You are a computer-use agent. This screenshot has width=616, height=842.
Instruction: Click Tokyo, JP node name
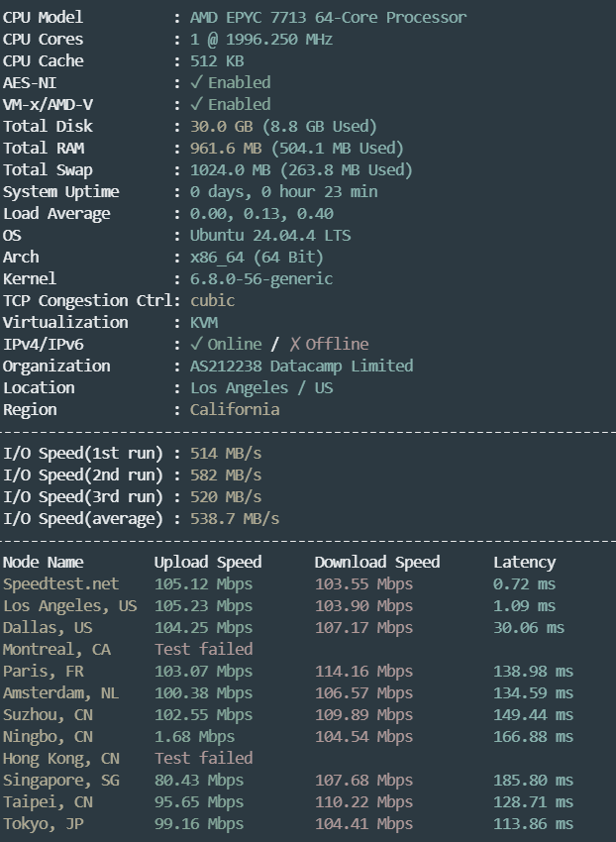[x=43, y=824]
